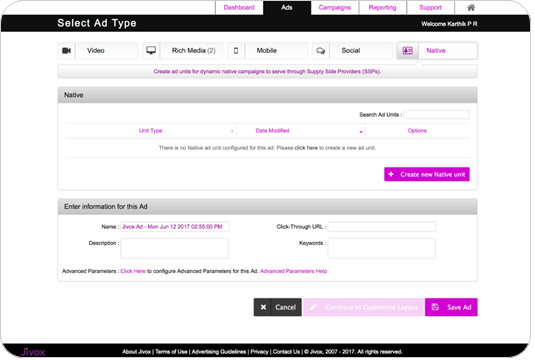Sort by Unit Type column
The height and width of the screenshot is (360, 535).
click(150, 131)
